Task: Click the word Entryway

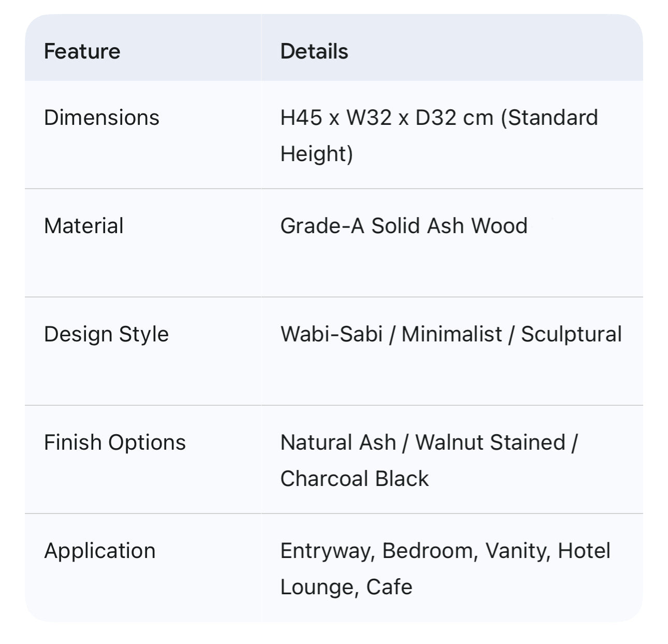Action: pyautogui.click(x=327, y=551)
